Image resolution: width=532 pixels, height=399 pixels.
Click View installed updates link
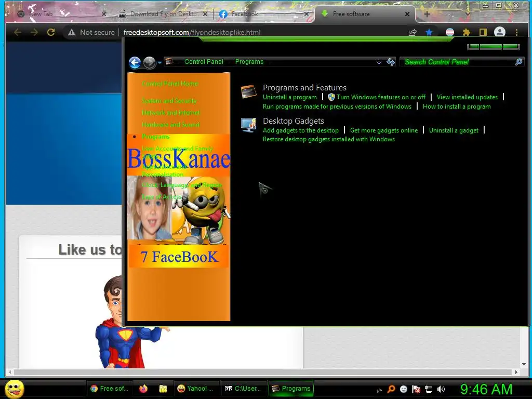point(467,97)
